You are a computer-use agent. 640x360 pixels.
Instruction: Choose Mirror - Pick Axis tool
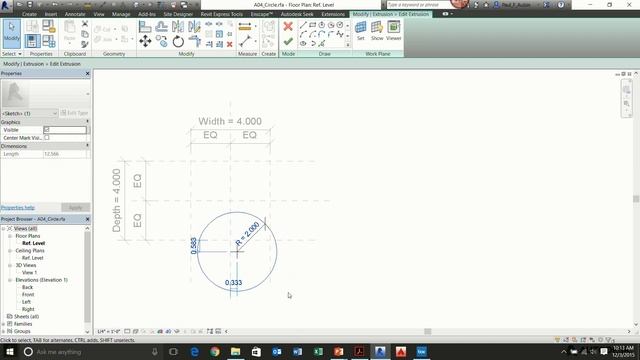[178, 27]
